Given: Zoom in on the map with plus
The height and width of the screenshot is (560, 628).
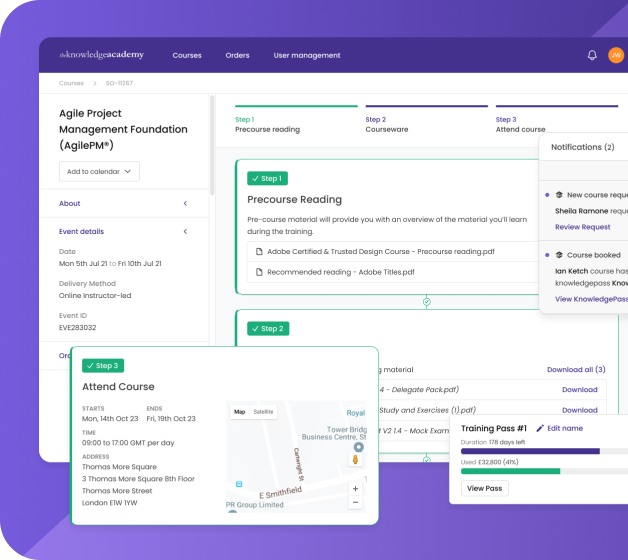Looking at the screenshot, I should click(x=356, y=489).
